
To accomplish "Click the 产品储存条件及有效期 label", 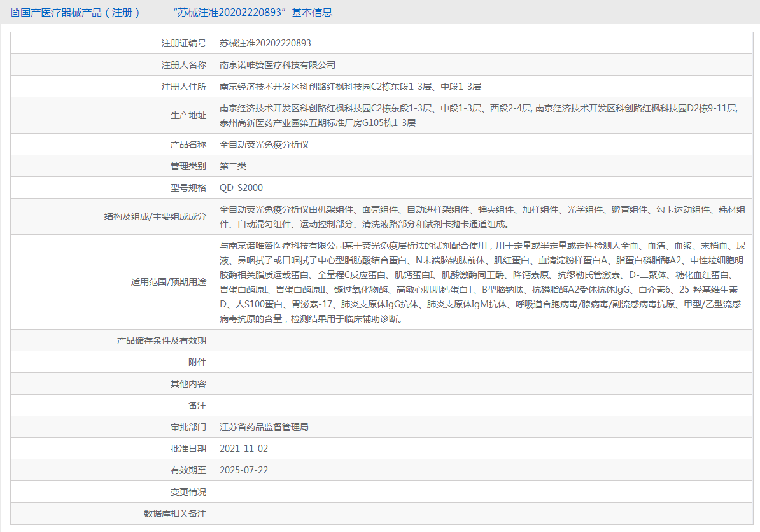I will (x=162, y=340).
